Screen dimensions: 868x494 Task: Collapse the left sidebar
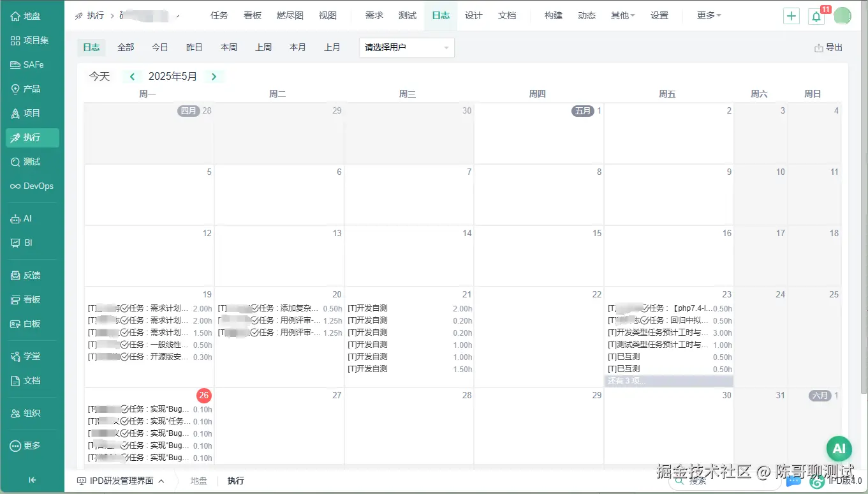[32, 480]
